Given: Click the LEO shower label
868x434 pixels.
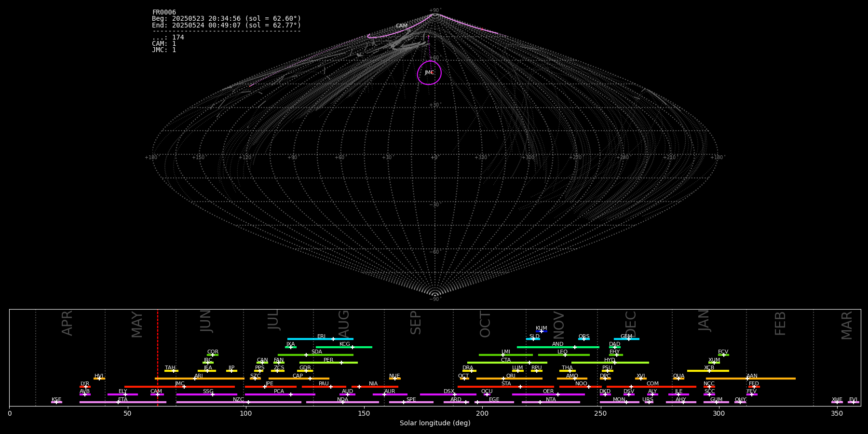Looking at the screenshot, I should pos(563,352).
